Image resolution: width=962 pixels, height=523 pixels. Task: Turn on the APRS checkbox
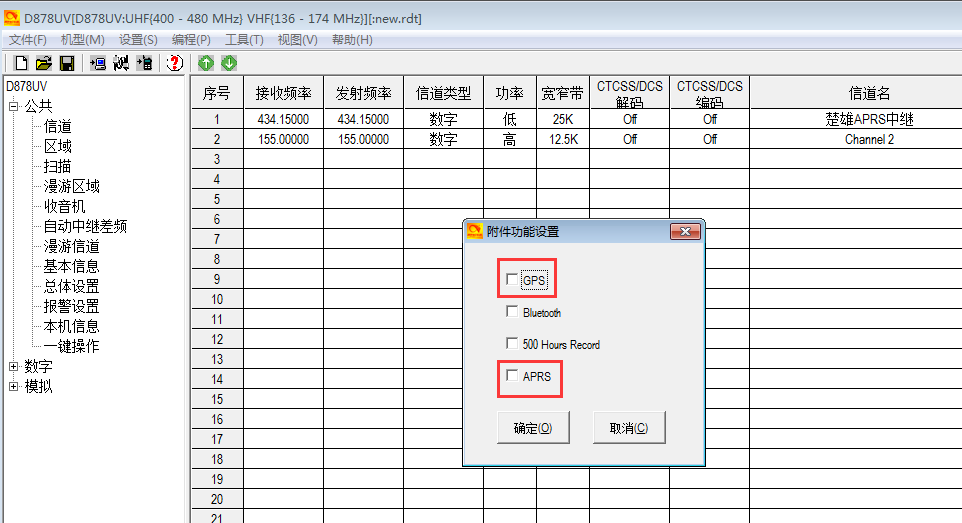point(512,376)
